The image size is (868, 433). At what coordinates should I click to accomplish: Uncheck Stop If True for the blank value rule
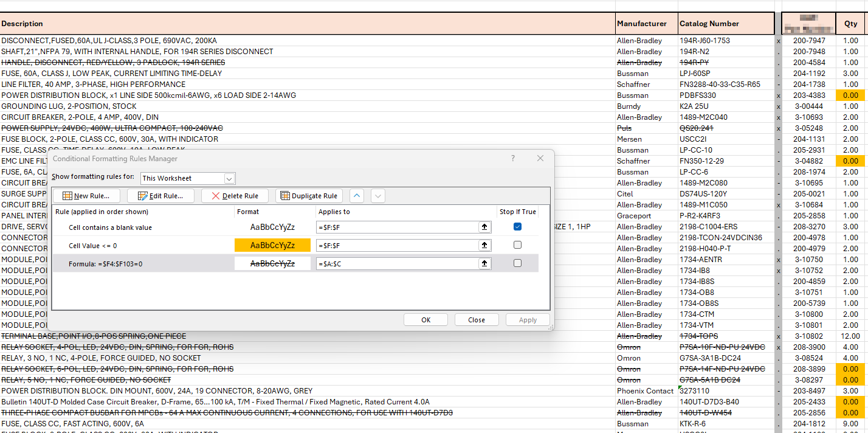tap(517, 226)
